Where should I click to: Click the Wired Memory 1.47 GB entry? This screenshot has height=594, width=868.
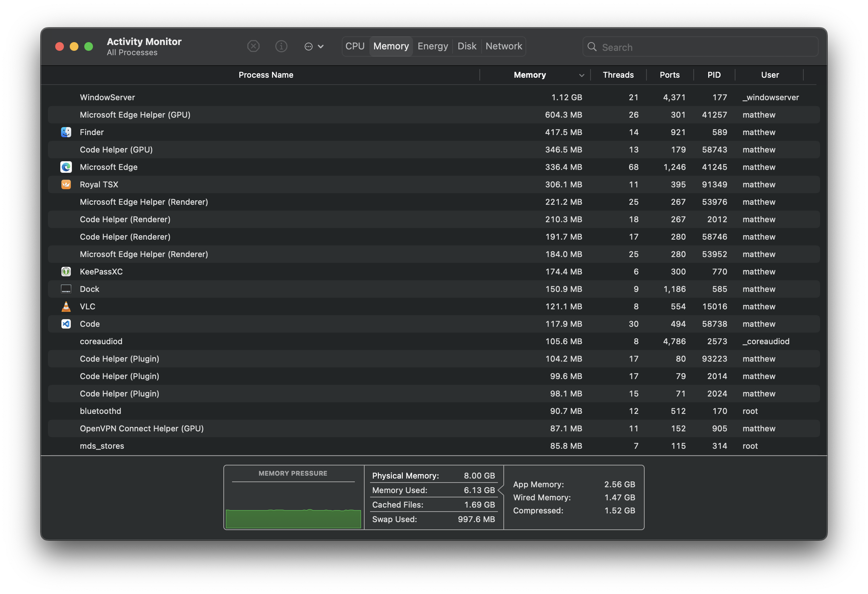click(x=574, y=497)
